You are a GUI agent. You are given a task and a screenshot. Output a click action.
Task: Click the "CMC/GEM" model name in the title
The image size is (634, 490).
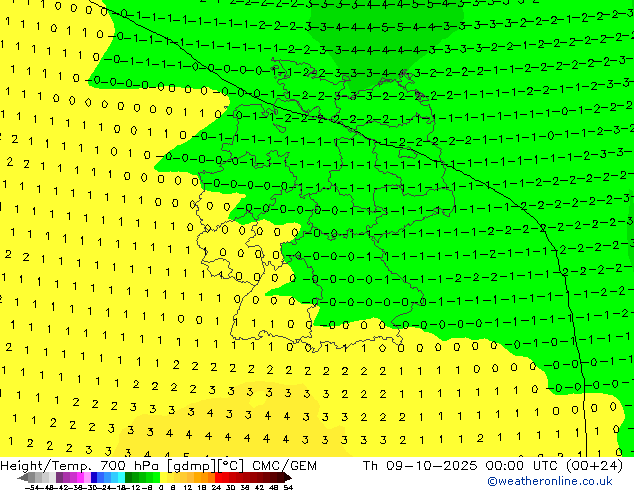coord(284,466)
